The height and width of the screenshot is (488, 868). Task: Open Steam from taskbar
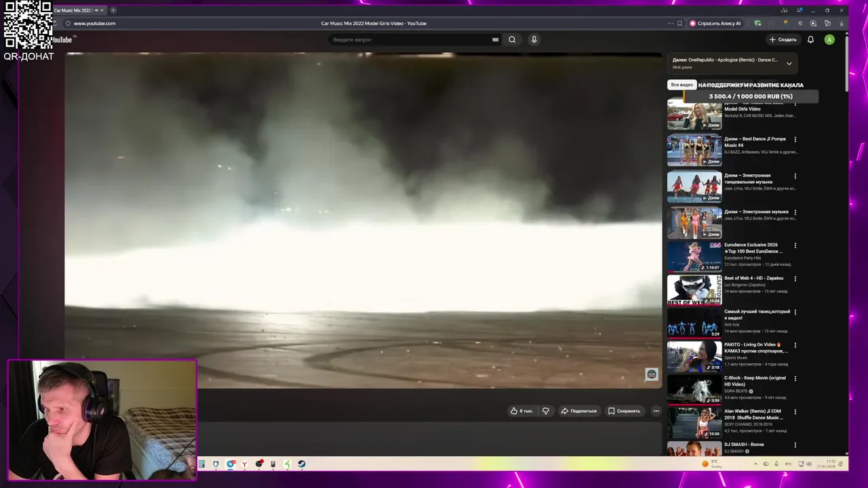[302, 464]
